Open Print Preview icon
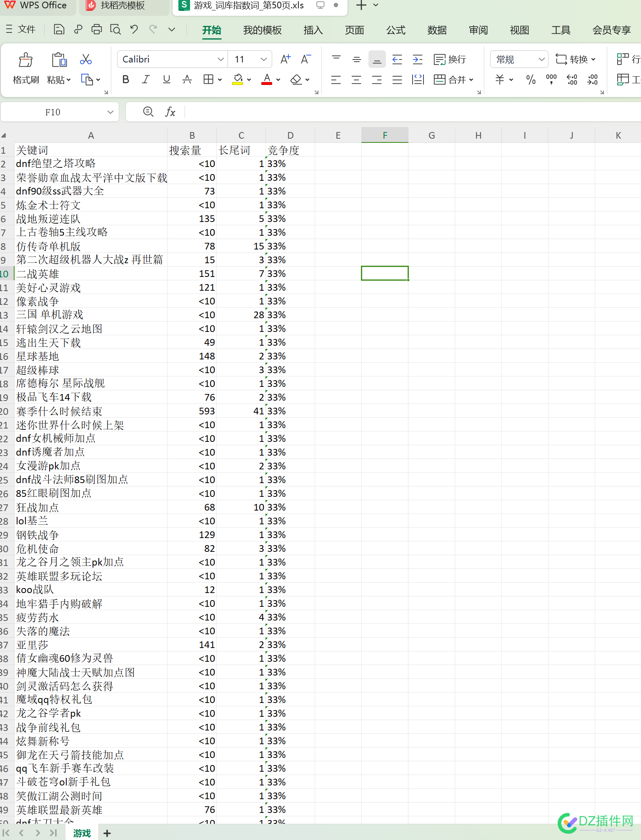Viewport: 641px width, 840px height. click(x=115, y=30)
